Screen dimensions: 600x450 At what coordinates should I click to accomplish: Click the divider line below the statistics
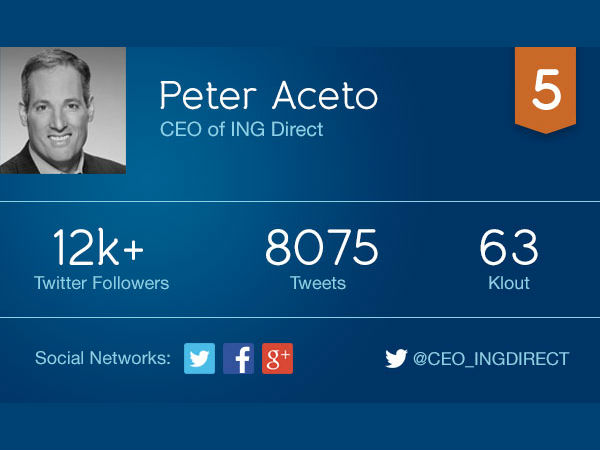pos(300,317)
